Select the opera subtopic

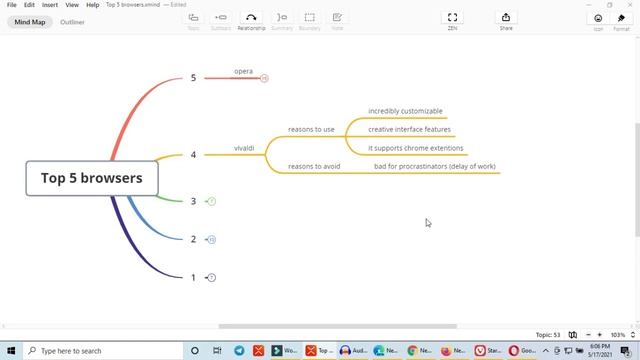pyautogui.click(x=243, y=71)
